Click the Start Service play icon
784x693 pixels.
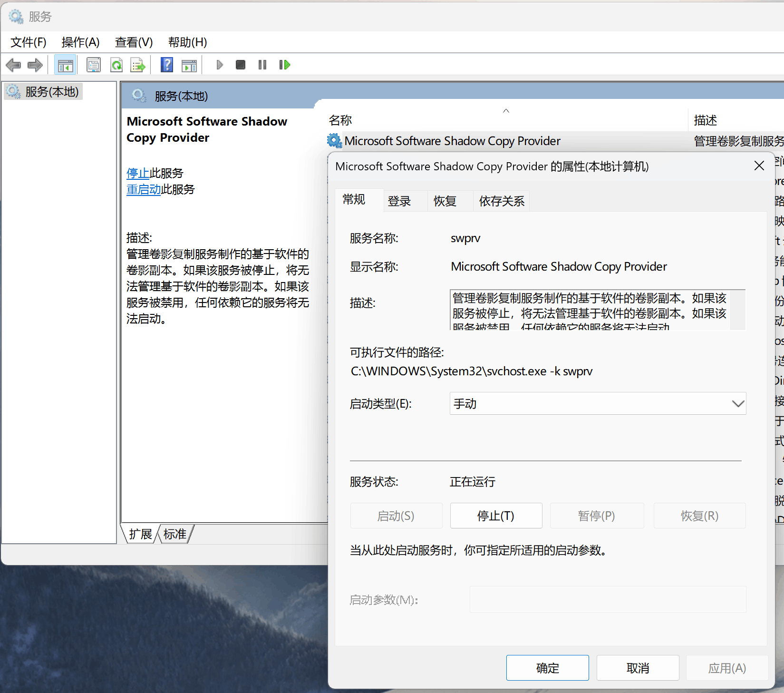pyautogui.click(x=219, y=65)
